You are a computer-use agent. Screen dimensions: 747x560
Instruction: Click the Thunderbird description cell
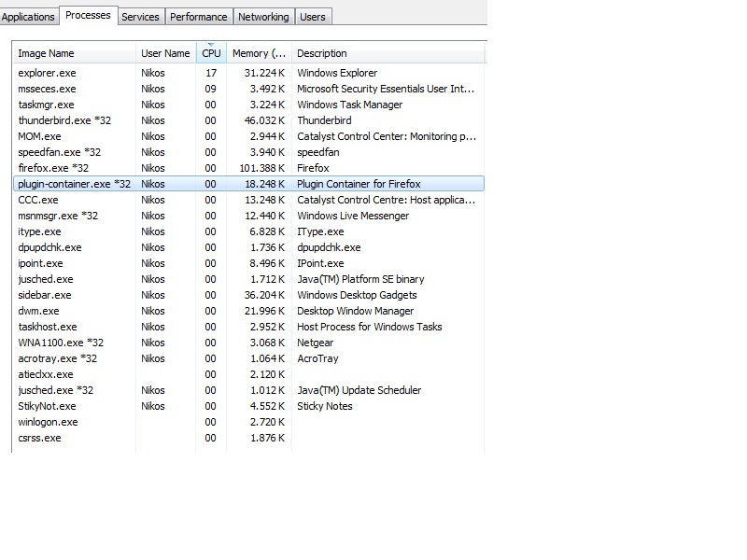click(x=324, y=120)
